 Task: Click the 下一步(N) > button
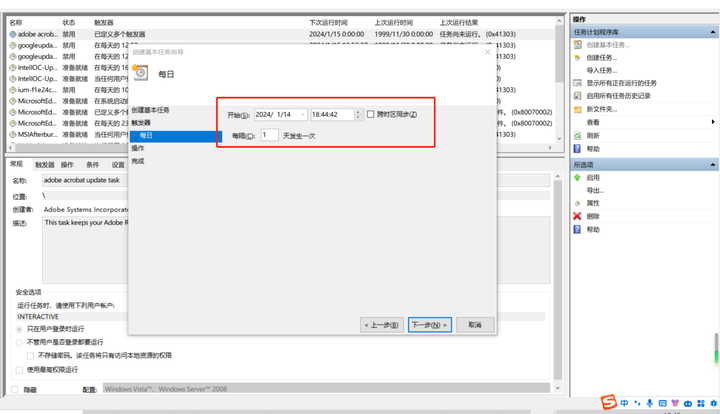[430, 325]
